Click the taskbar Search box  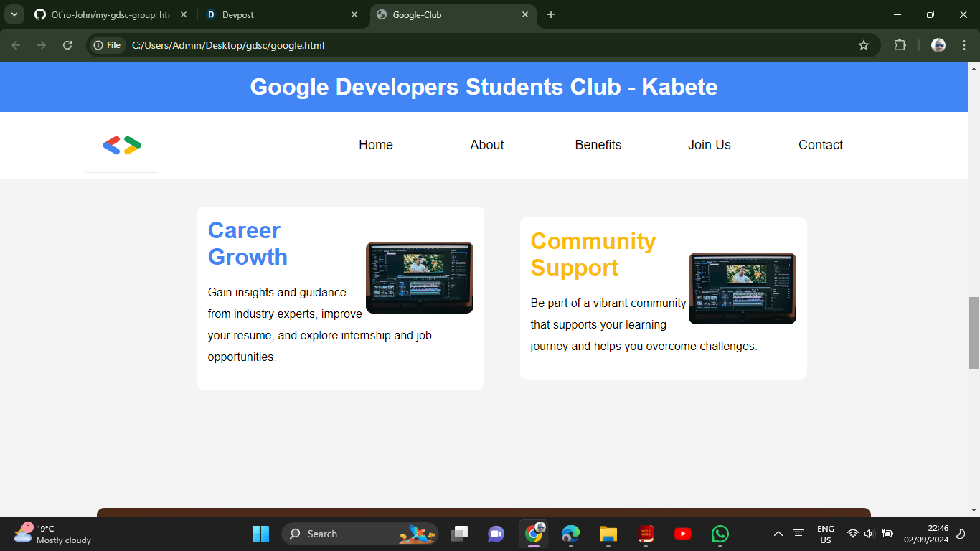pyautogui.click(x=360, y=534)
